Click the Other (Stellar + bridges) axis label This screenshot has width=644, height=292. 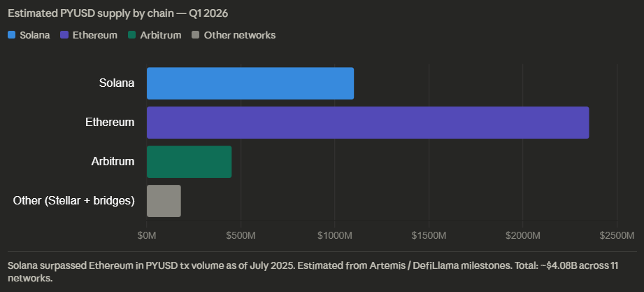74,201
